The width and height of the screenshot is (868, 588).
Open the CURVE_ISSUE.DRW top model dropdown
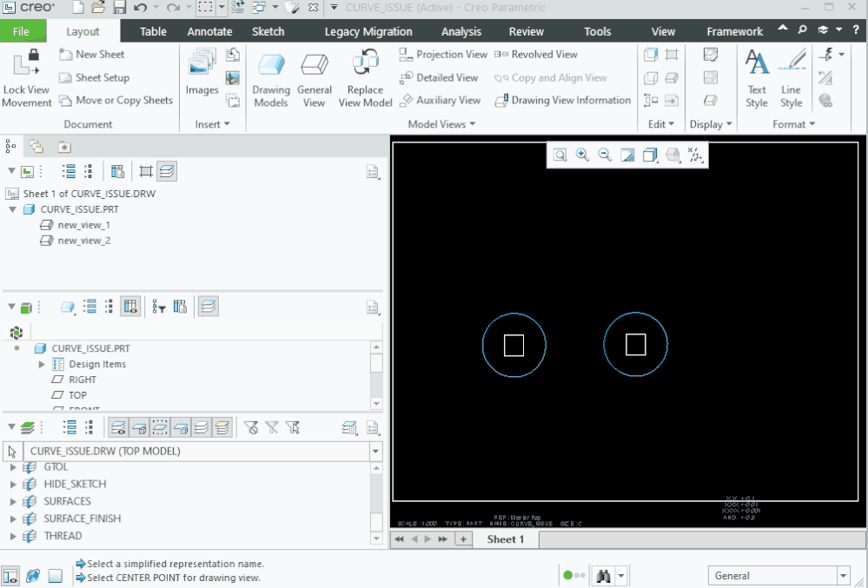(375, 452)
